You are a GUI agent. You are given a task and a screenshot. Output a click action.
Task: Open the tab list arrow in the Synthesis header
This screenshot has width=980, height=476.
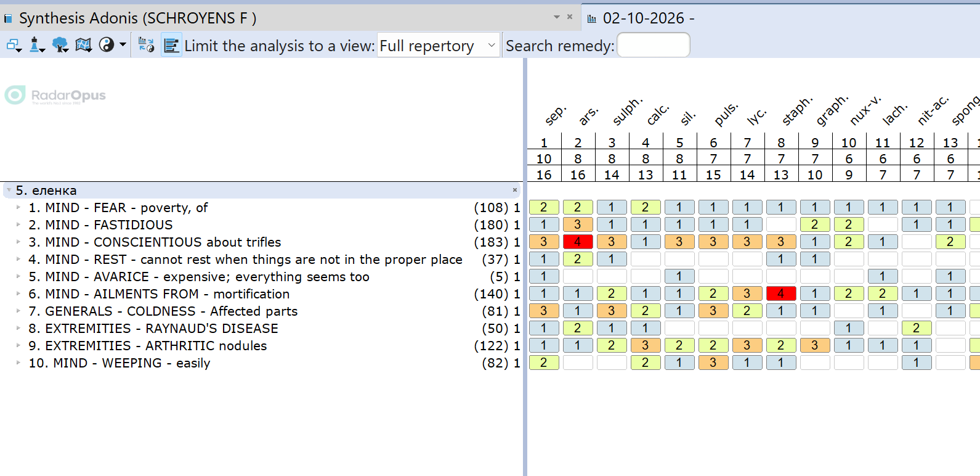[557, 17]
